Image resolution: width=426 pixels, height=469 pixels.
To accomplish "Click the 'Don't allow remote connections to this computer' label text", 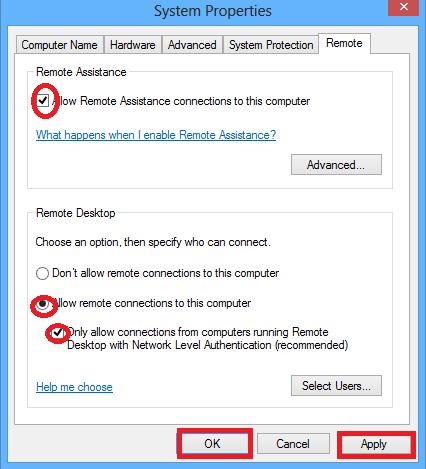I will point(165,273).
